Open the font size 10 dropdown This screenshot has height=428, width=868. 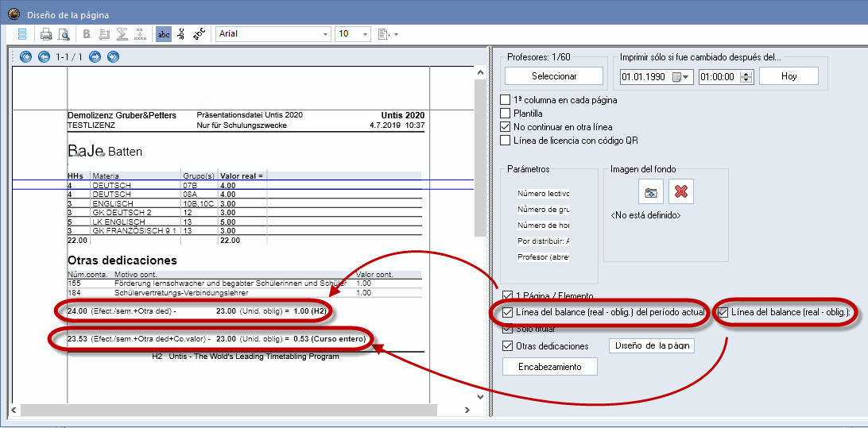pos(365,34)
